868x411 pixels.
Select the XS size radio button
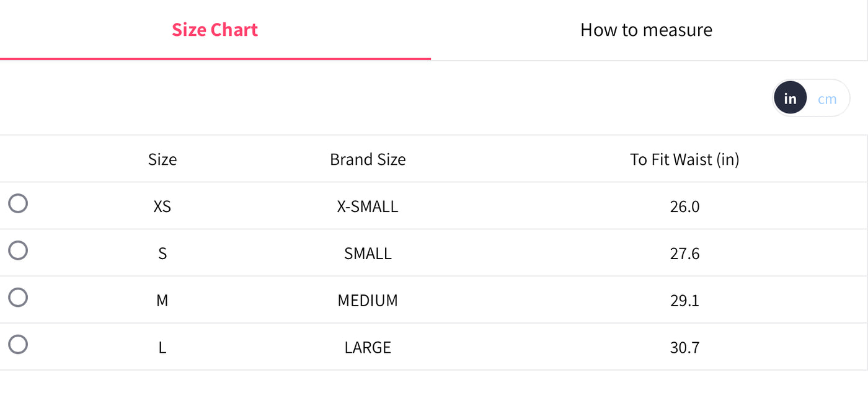[x=18, y=203]
